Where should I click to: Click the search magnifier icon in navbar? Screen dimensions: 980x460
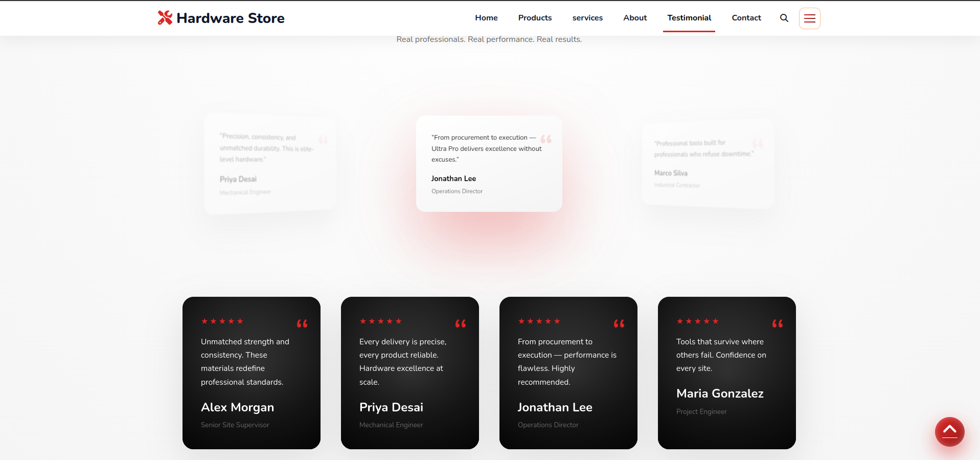784,18
